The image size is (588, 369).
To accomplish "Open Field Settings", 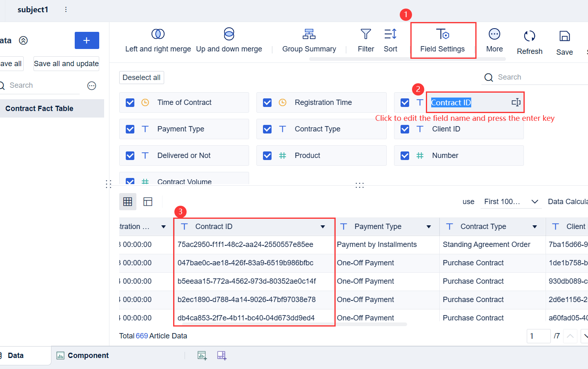I will (x=443, y=40).
